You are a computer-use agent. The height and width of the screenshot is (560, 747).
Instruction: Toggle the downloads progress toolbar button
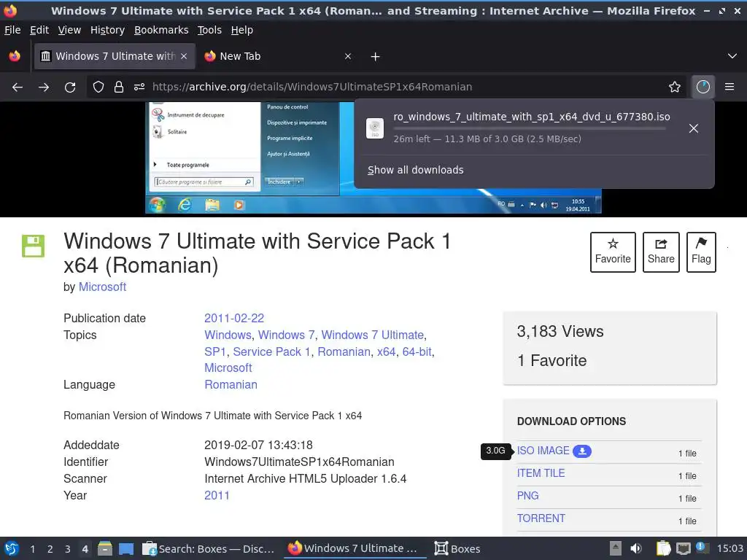pos(703,87)
